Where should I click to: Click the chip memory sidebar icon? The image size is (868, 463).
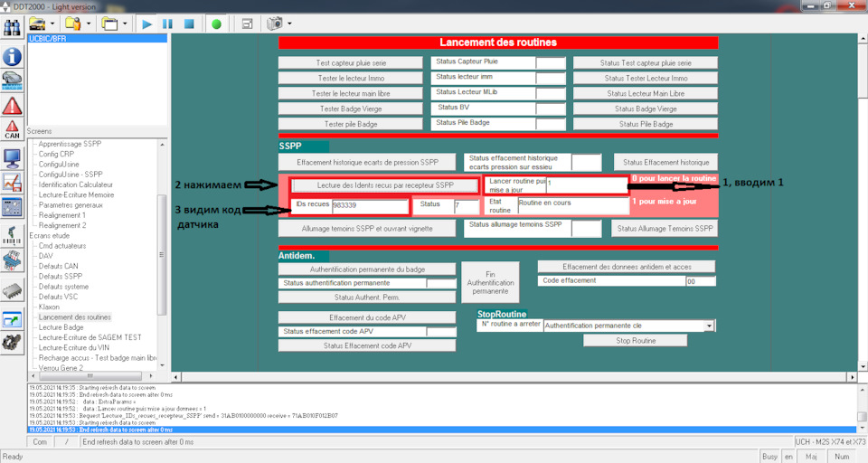(12, 291)
